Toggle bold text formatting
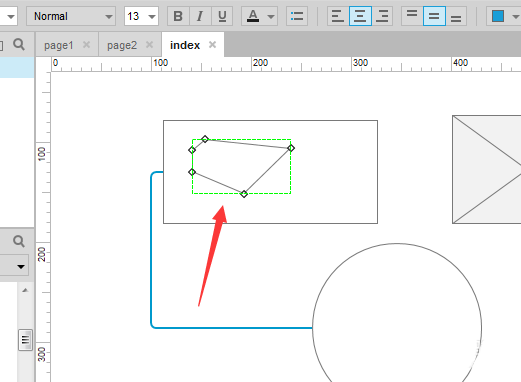Image resolution: width=521 pixels, height=382 pixels. (178, 16)
